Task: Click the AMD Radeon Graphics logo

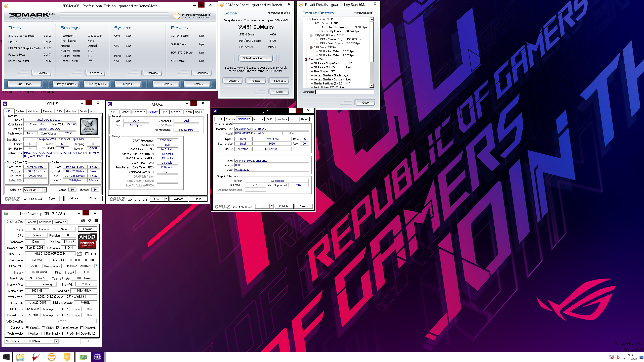Action: click(87, 241)
